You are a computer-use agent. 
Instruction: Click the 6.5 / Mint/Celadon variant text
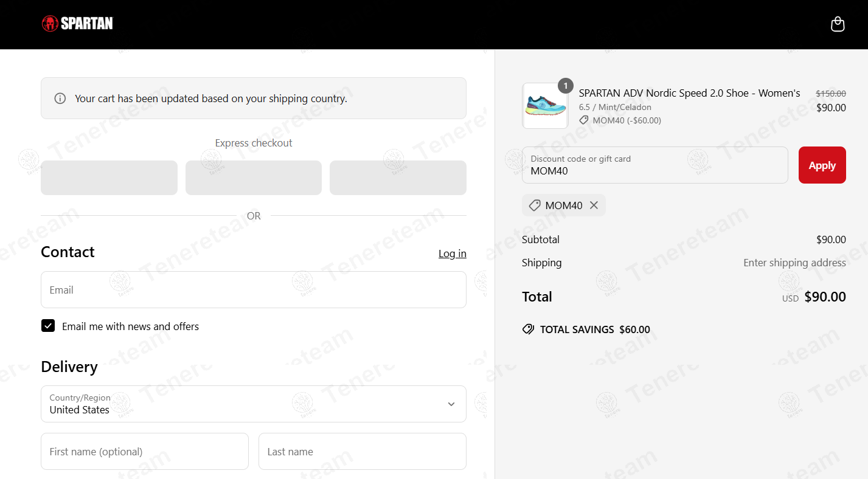click(x=615, y=107)
